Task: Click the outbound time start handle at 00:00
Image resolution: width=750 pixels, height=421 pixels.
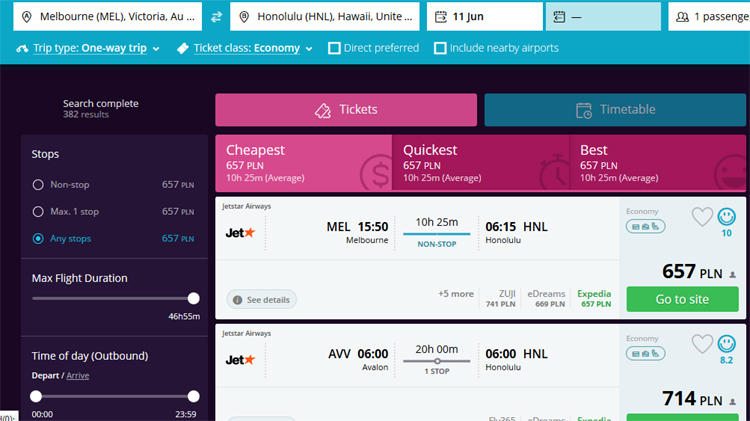Action: point(36,396)
